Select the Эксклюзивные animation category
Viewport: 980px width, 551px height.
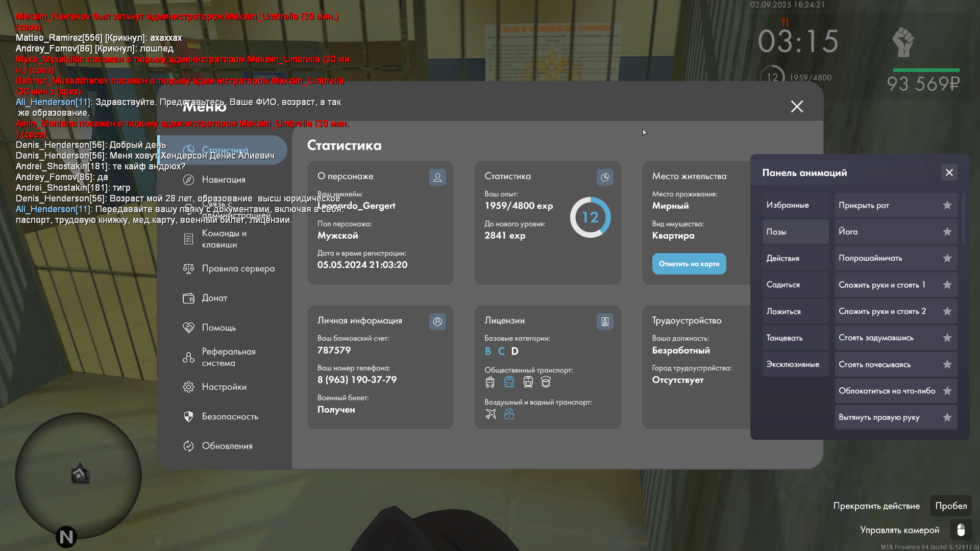(x=795, y=364)
